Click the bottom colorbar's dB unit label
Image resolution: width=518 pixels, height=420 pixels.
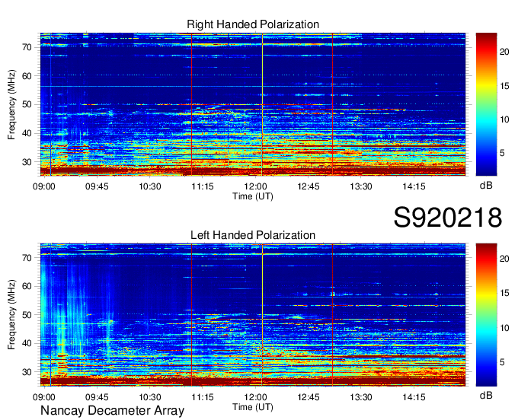pos(486,396)
